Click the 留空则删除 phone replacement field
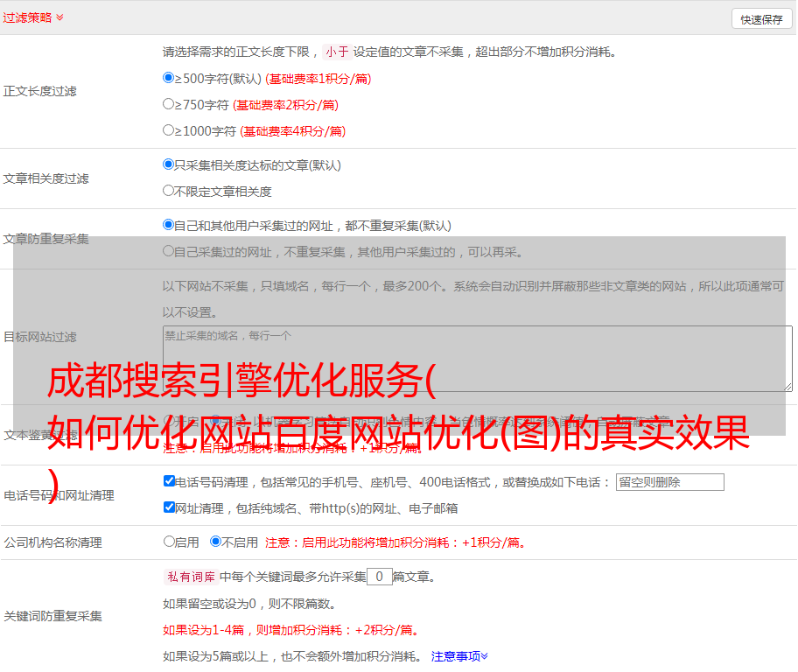The image size is (798, 672). pos(669,482)
